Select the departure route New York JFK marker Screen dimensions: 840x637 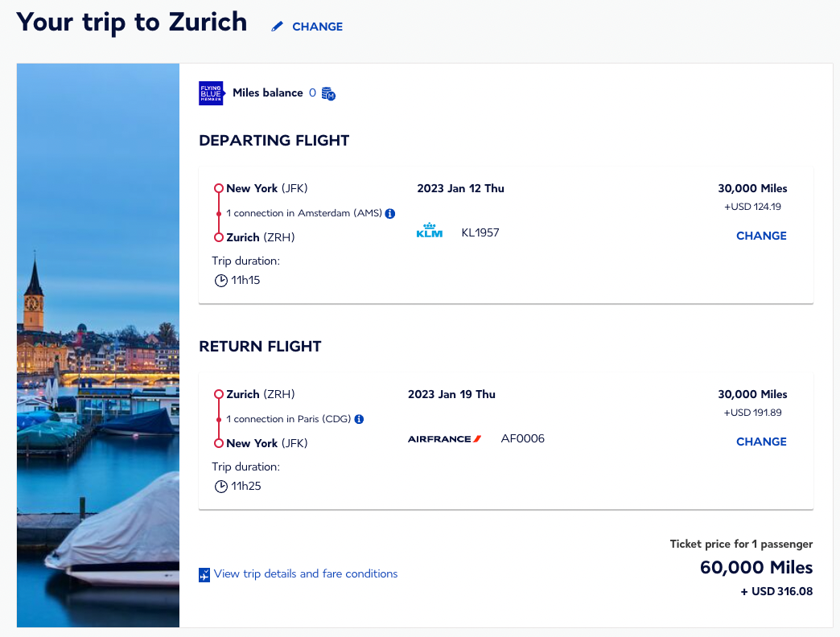[x=218, y=187]
